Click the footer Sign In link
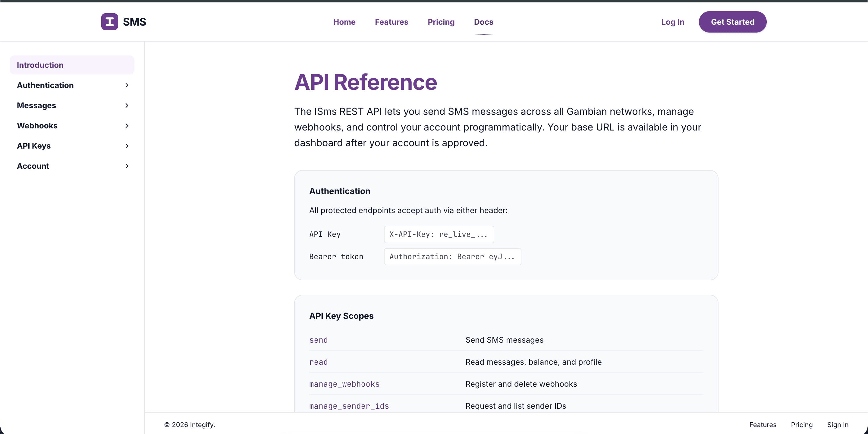The height and width of the screenshot is (434, 868). tap(838, 425)
